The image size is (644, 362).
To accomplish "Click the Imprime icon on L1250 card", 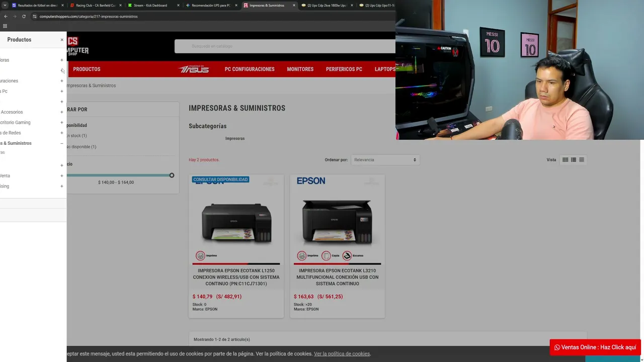I will pyautogui.click(x=201, y=256).
